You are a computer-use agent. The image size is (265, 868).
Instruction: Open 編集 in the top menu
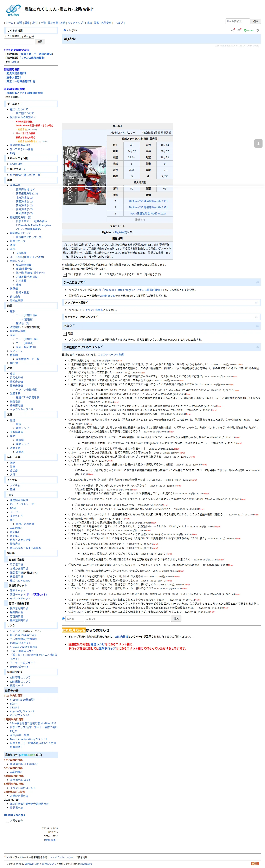coord(27,23)
